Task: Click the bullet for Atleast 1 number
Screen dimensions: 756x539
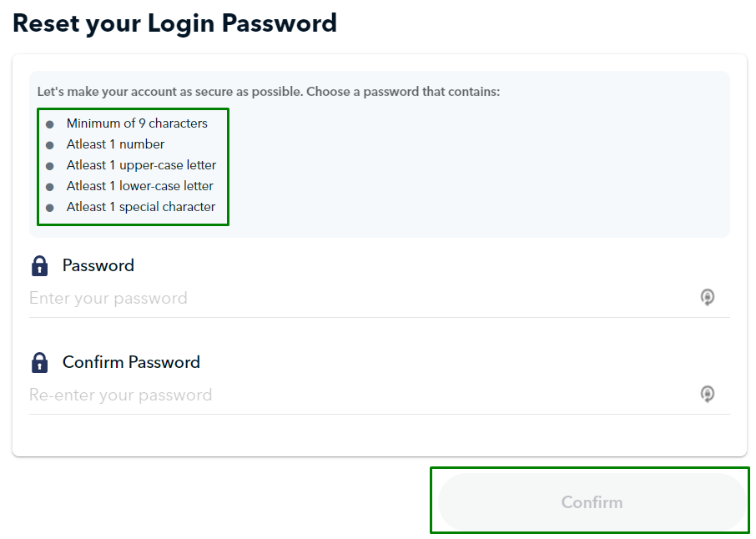Action: [51, 144]
